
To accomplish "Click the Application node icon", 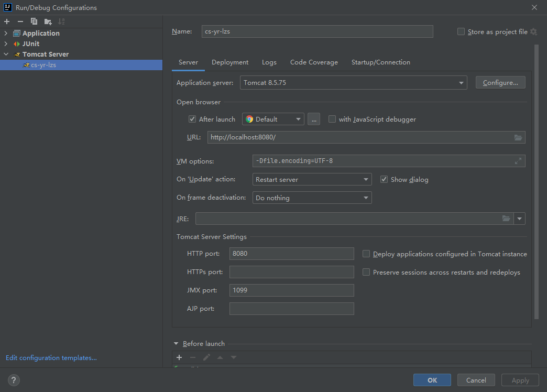I will tap(16, 34).
